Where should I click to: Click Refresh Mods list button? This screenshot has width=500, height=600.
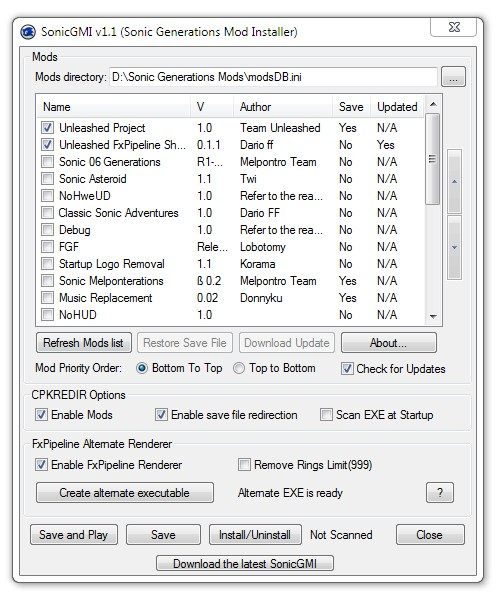(84, 342)
